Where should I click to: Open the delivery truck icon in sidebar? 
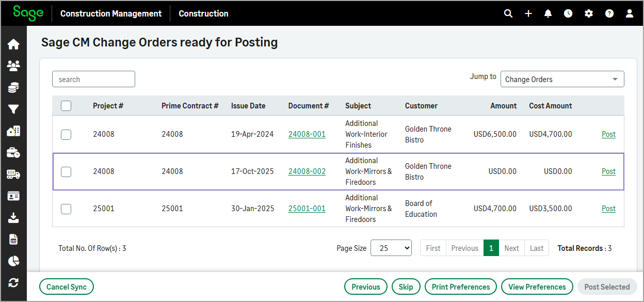tap(13, 174)
